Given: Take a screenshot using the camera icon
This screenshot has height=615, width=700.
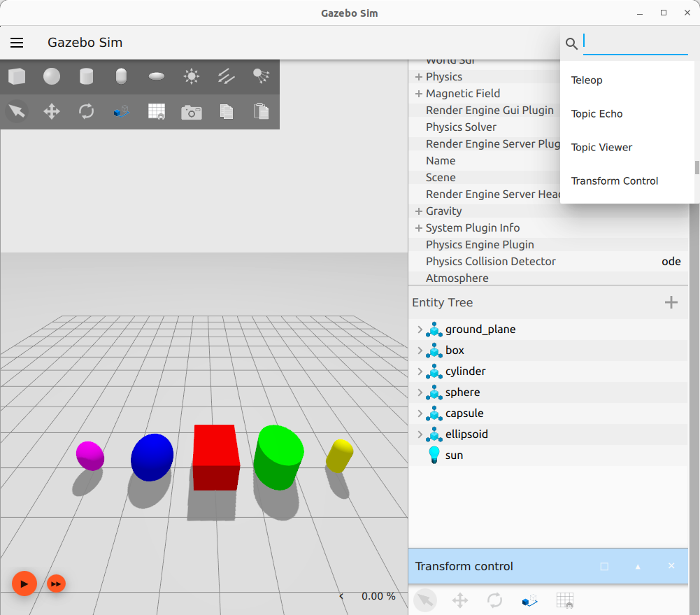Looking at the screenshot, I should pyautogui.click(x=191, y=111).
